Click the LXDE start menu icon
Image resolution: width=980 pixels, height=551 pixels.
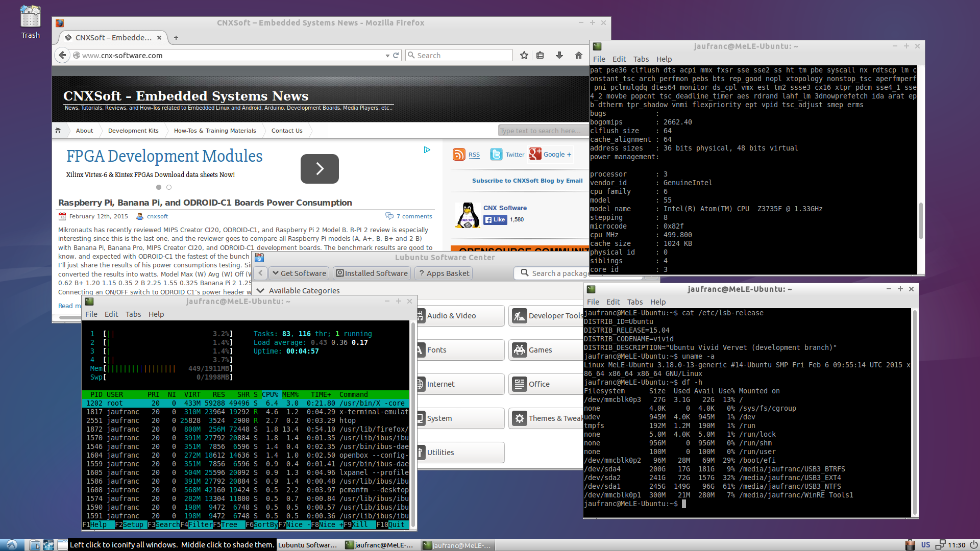point(12,545)
